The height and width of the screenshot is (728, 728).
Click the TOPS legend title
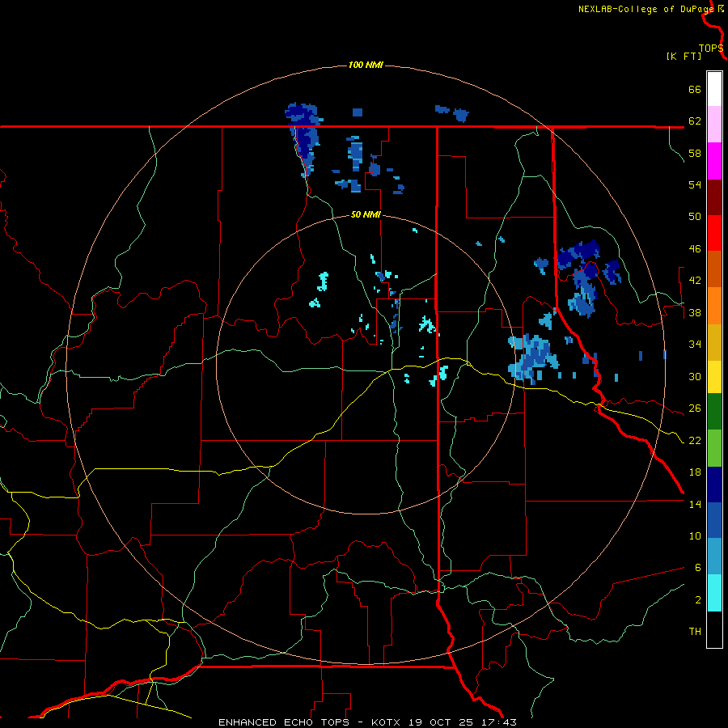(711, 49)
